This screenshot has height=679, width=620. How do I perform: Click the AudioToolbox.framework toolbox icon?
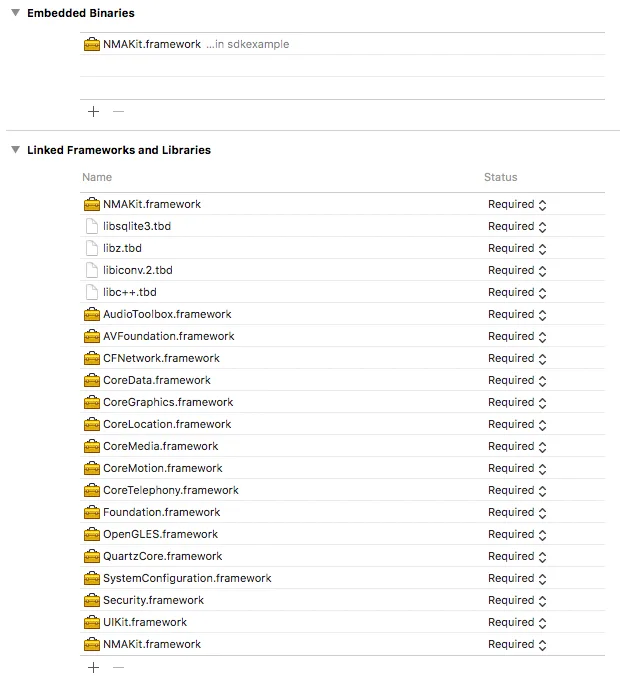point(92,314)
